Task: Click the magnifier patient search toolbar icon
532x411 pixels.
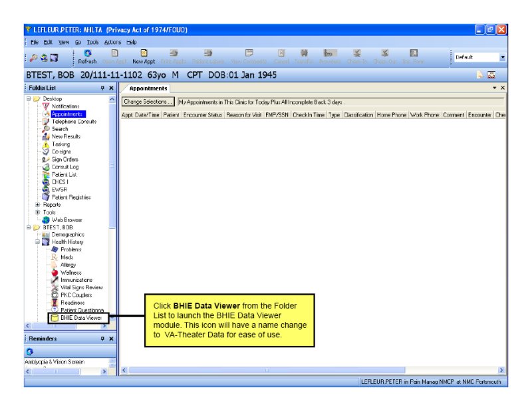Action: point(33,58)
